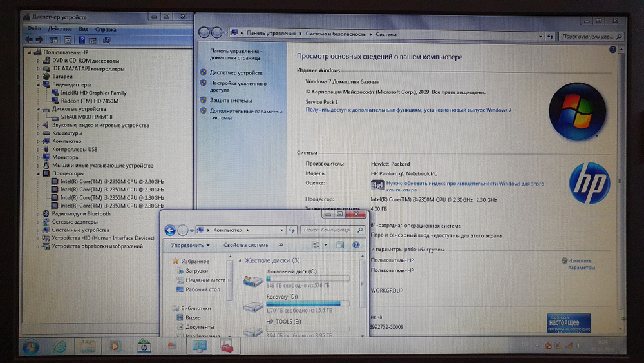Select Мыши и иные указывающие устройства
The image size is (644, 363).
point(102,165)
